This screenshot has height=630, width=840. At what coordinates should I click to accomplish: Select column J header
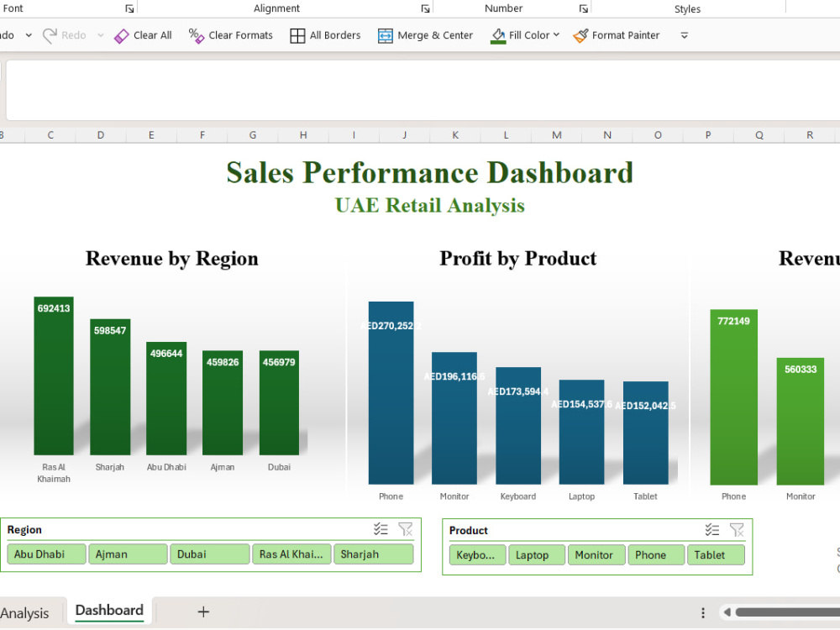[x=405, y=135]
